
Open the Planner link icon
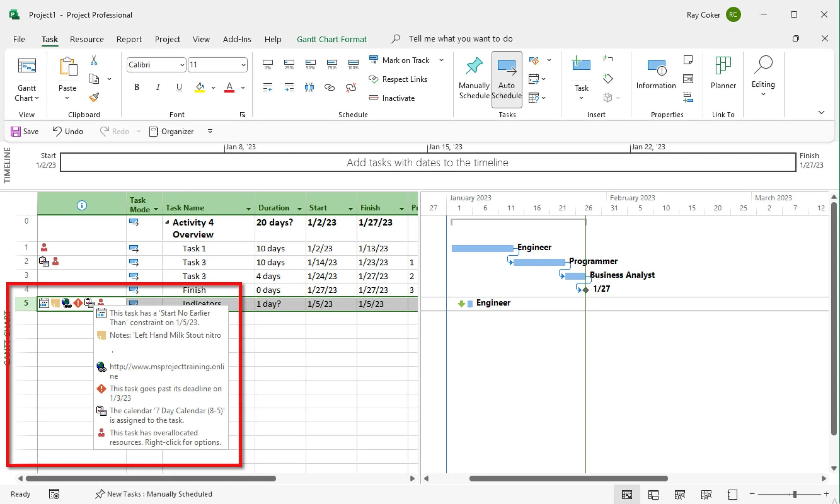coord(723,65)
